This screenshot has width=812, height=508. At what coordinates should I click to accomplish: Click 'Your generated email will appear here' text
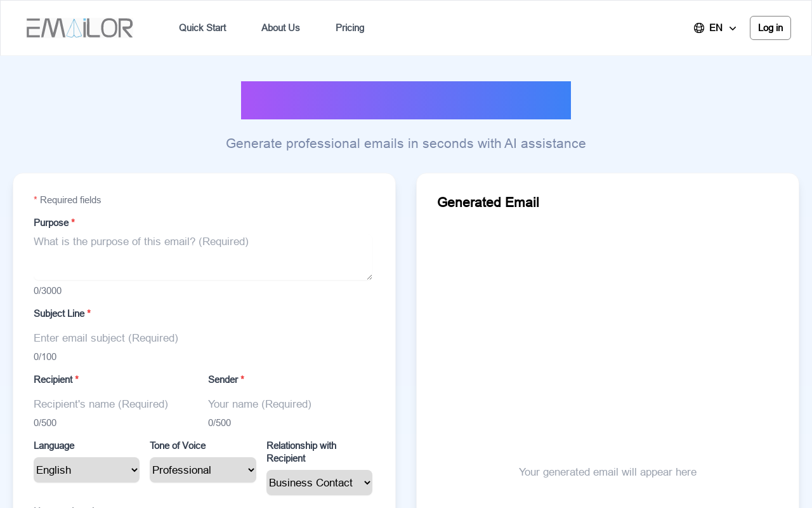[608, 472]
